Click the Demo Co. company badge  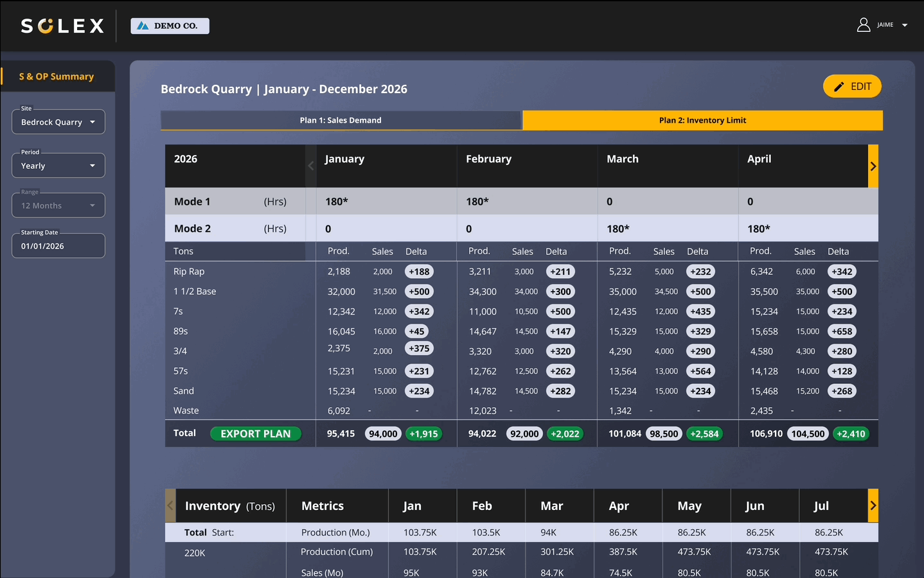[170, 26]
